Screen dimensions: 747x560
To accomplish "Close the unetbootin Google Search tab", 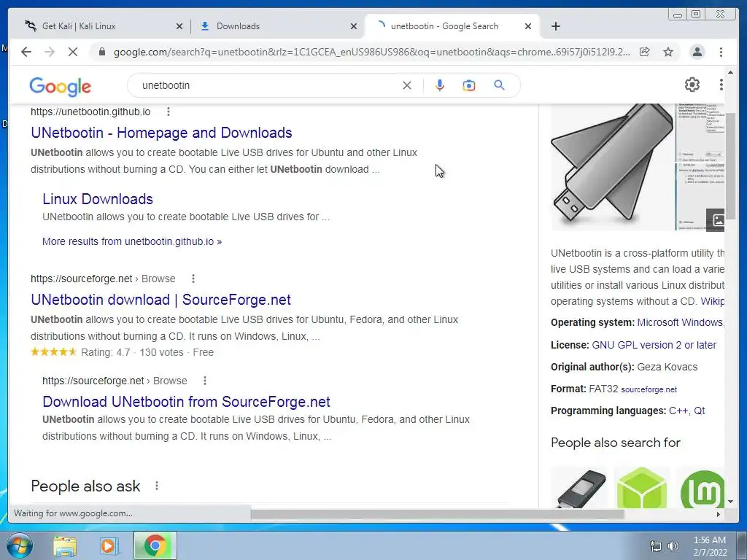I will (x=528, y=27).
